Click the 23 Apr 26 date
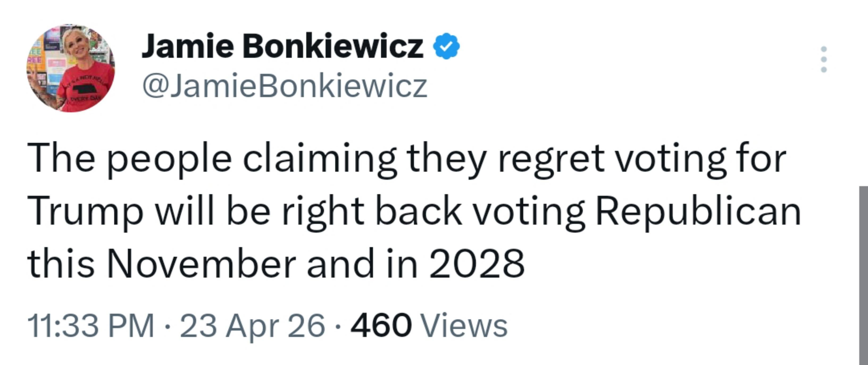 [252, 326]
